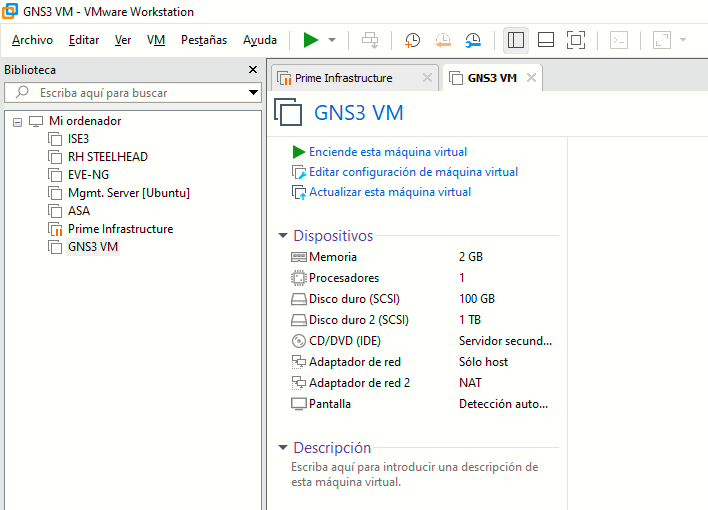Open the Editar menu
708x510 pixels.
[84, 40]
